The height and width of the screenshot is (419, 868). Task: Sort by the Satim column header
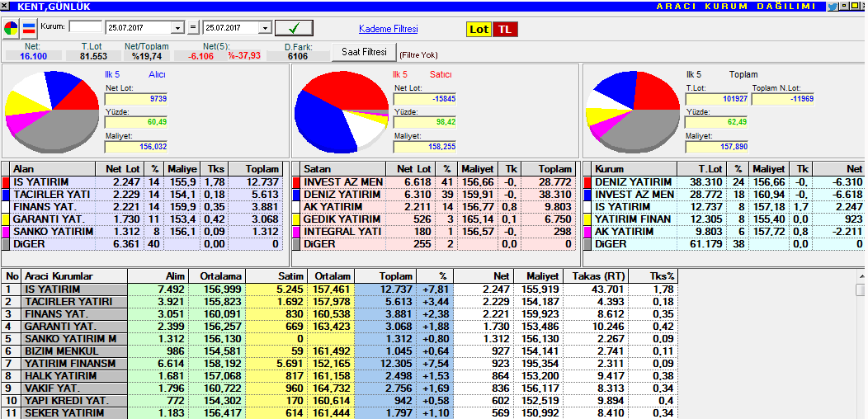click(276, 275)
